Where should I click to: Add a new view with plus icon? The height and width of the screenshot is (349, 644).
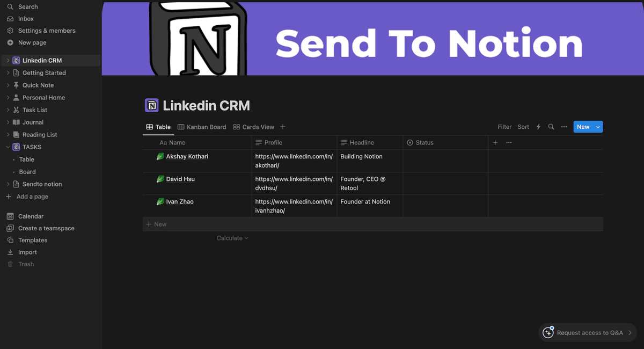[283, 127]
